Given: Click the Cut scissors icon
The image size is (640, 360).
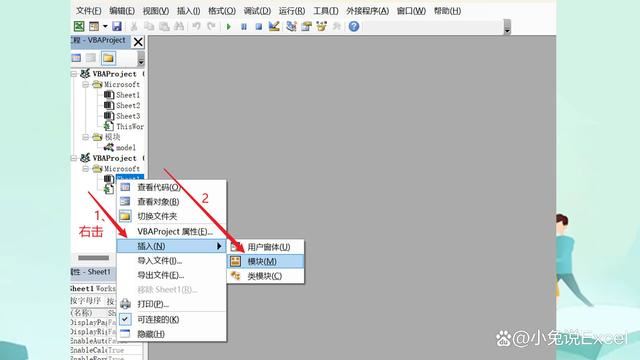Looking at the screenshot, I should [x=133, y=27].
